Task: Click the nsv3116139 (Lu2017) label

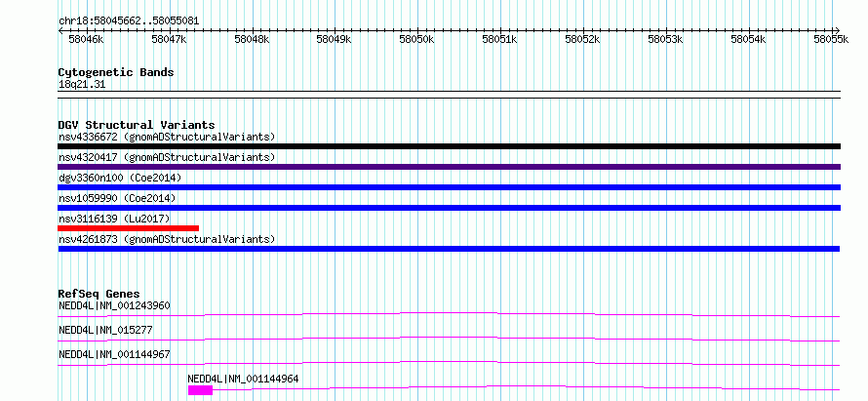Action: tap(114, 219)
